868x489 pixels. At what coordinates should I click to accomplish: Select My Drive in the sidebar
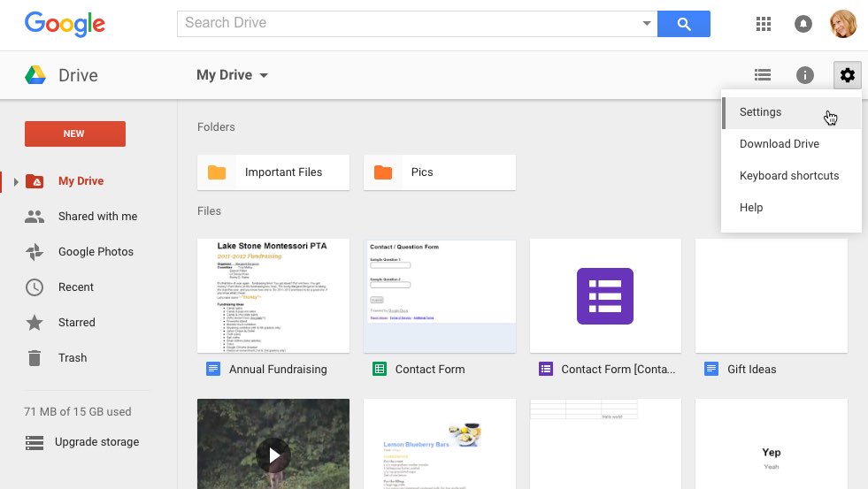pos(81,181)
